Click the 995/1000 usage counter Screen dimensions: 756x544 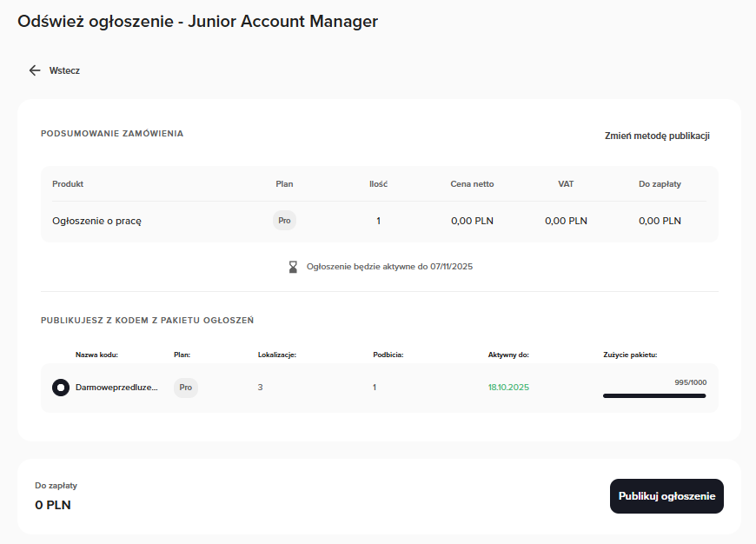(690, 382)
